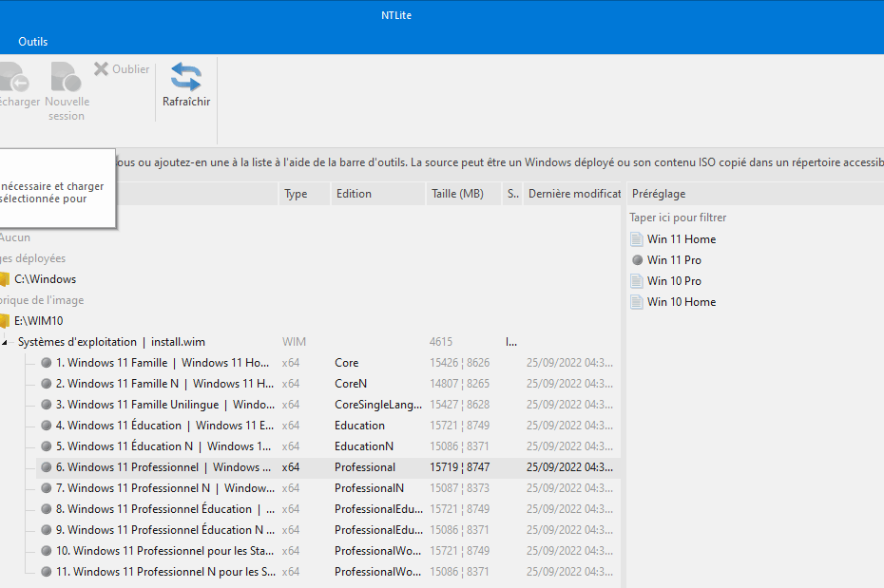Click the Win 10 Home preset document icon
This screenshot has height=588, width=884.
(x=637, y=302)
